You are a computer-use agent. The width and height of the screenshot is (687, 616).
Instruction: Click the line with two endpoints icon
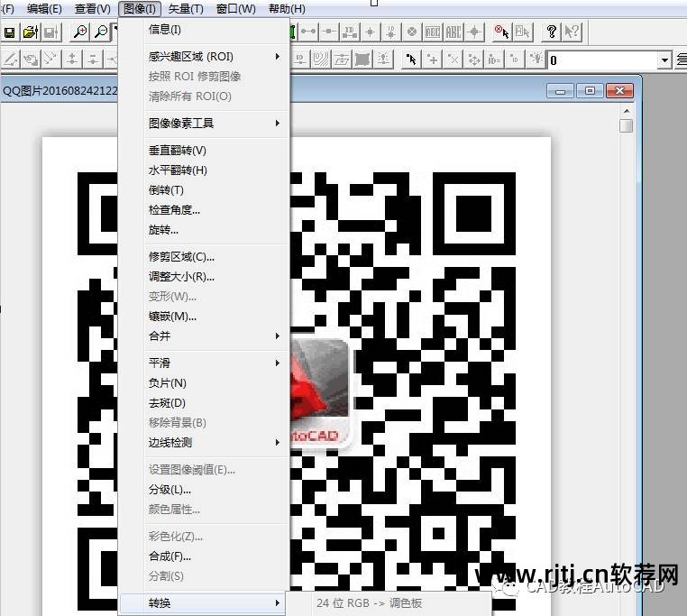(x=307, y=32)
